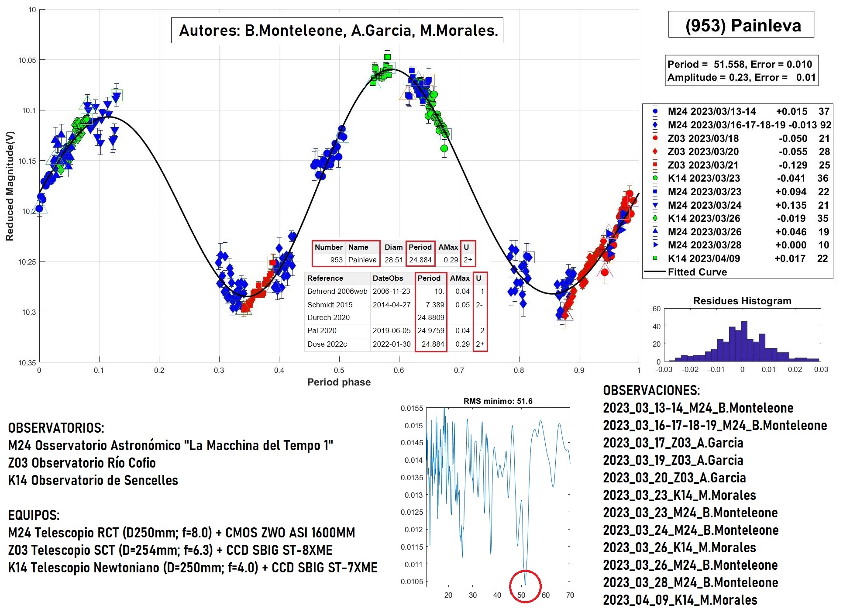Viewport: 843px width, 616px height.
Task: Select the "Pal 2020" reference cell
Action: point(337,330)
